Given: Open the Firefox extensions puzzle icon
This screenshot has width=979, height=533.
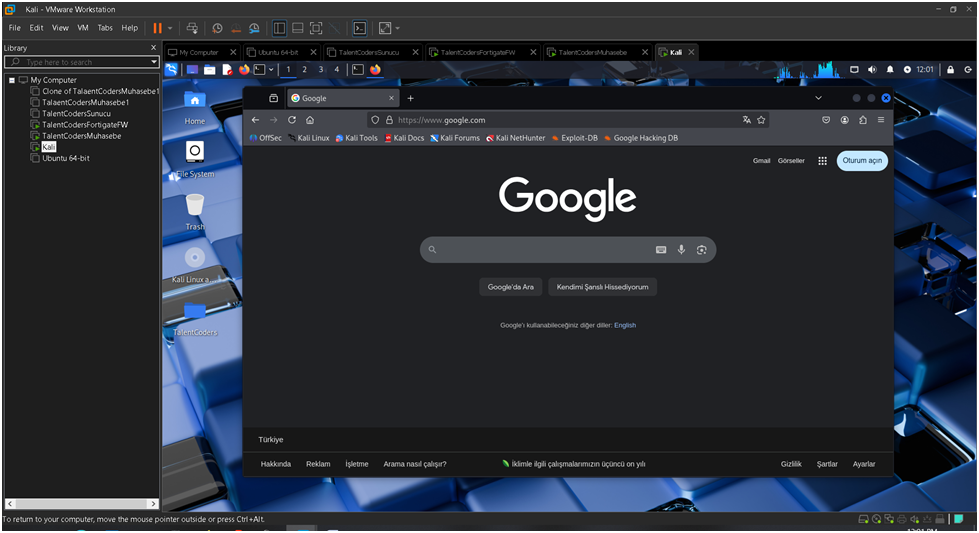Looking at the screenshot, I should (x=863, y=120).
